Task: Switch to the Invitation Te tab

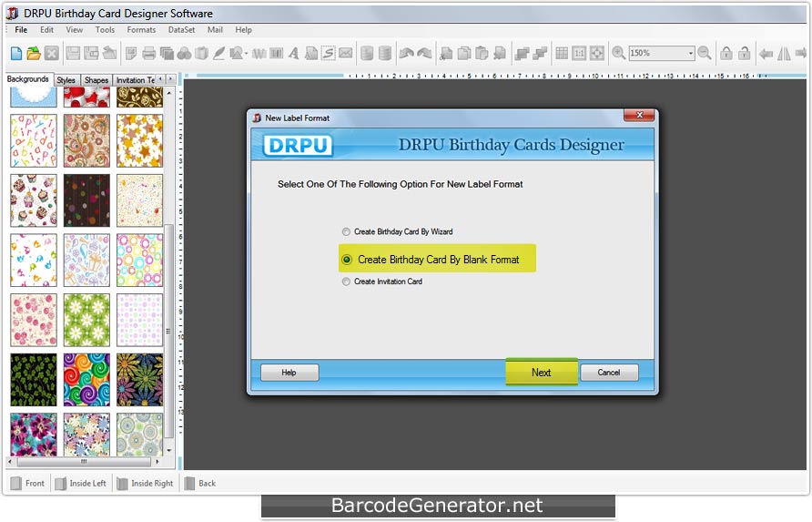Action: tap(135, 80)
